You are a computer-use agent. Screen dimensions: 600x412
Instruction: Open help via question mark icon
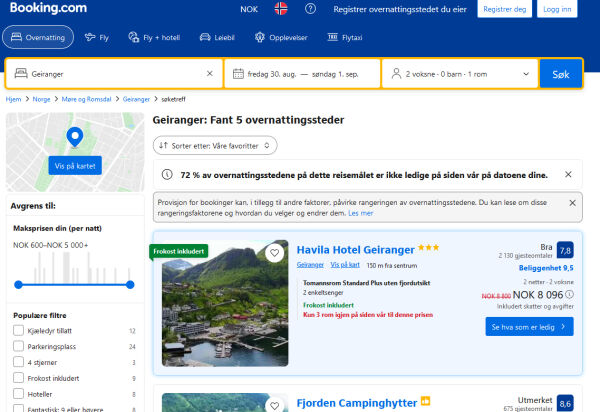click(310, 9)
